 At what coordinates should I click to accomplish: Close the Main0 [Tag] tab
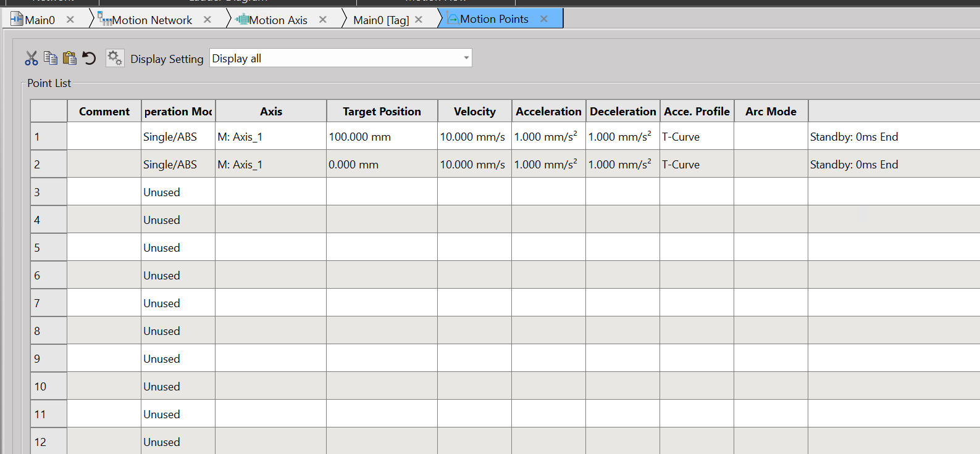pos(419,20)
